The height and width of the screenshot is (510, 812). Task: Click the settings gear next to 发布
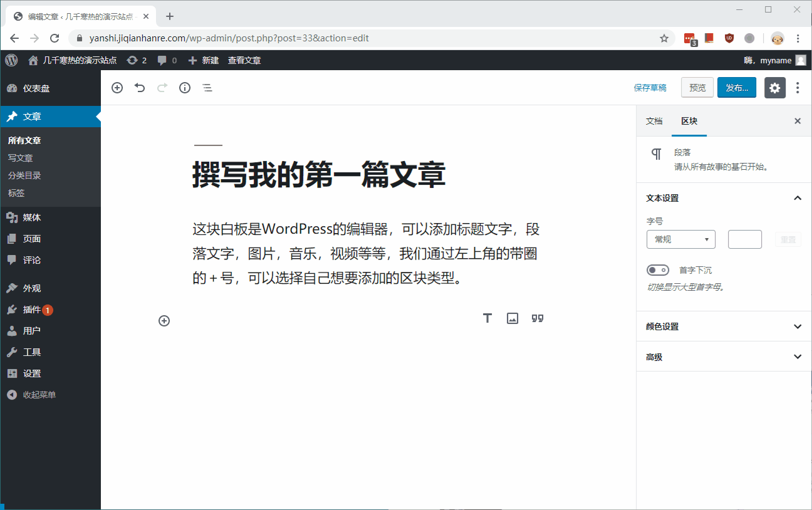pyautogui.click(x=774, y=88)
